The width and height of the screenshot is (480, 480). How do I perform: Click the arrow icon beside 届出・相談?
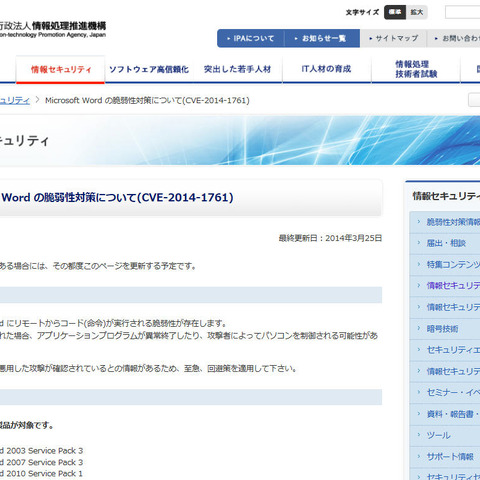pos(419,243)
